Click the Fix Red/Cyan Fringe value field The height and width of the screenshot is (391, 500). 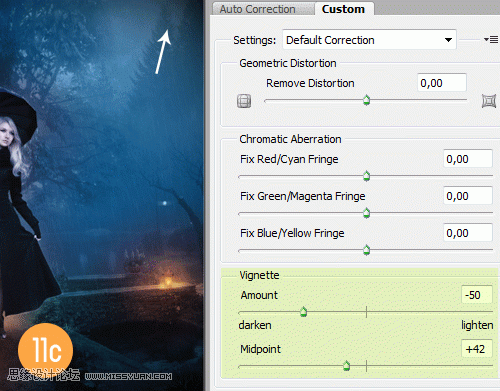pyautogui.click(x=468, y=159)
